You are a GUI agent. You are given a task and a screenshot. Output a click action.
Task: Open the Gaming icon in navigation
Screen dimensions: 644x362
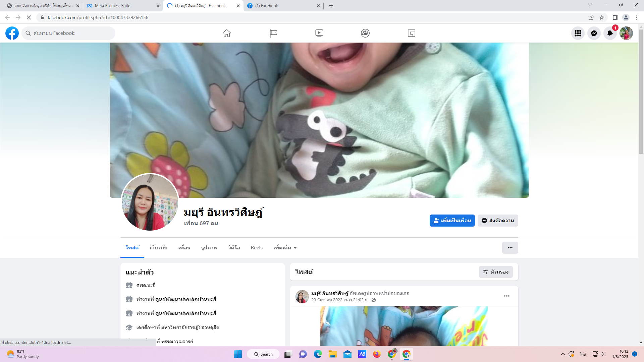pos(412,33)
